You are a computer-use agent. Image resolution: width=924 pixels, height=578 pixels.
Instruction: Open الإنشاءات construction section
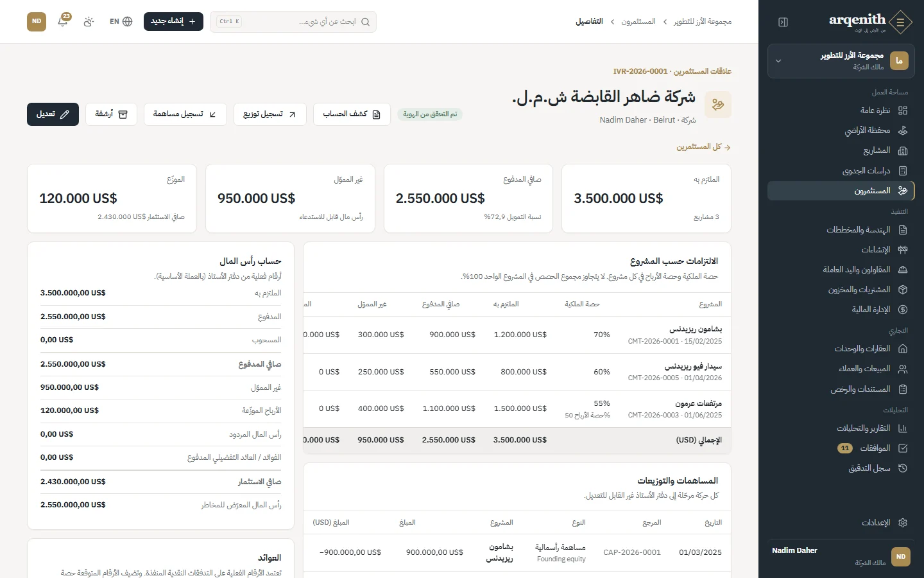(841, 250)
